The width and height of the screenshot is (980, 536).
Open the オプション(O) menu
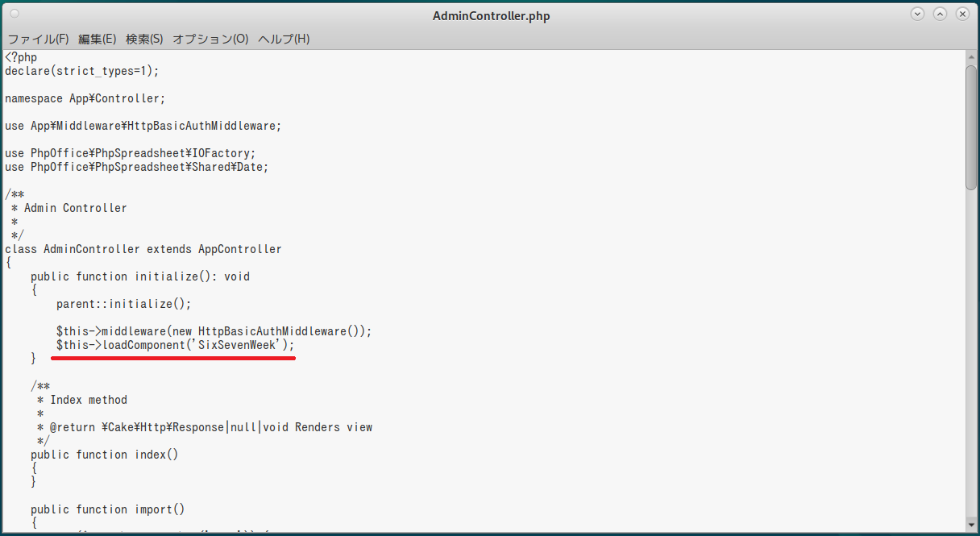click(x=210, y=39)
